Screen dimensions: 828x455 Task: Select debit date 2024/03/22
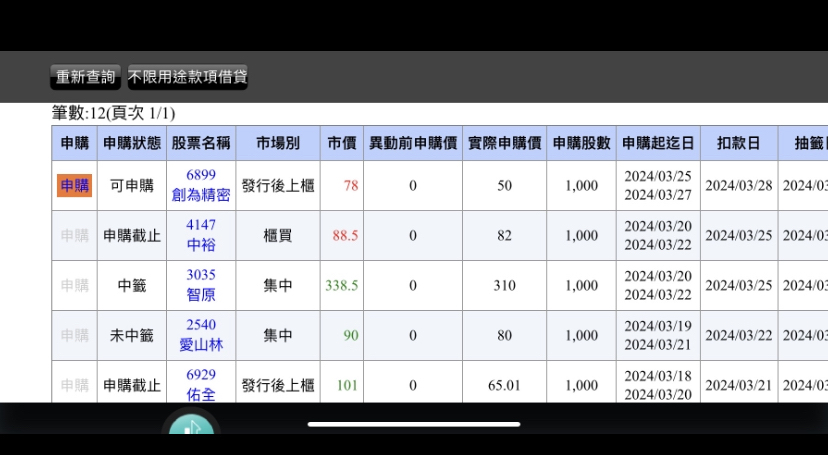[739, 335]
